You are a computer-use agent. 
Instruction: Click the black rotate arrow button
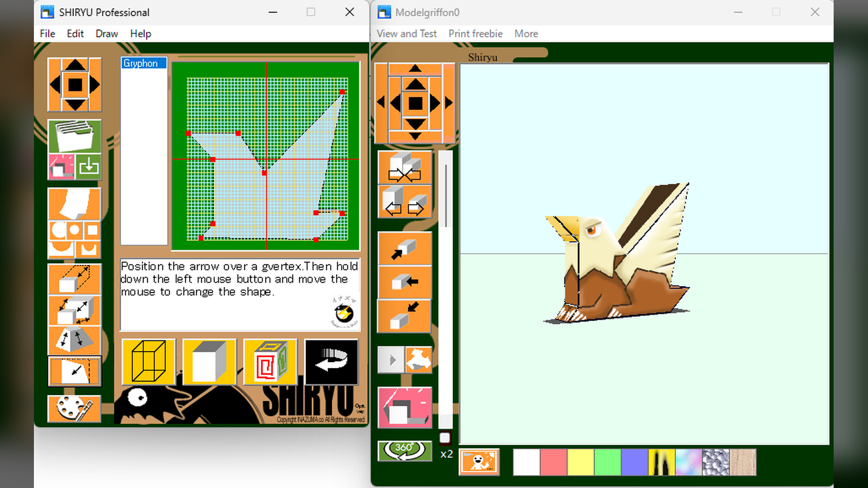tap(331, 361)
